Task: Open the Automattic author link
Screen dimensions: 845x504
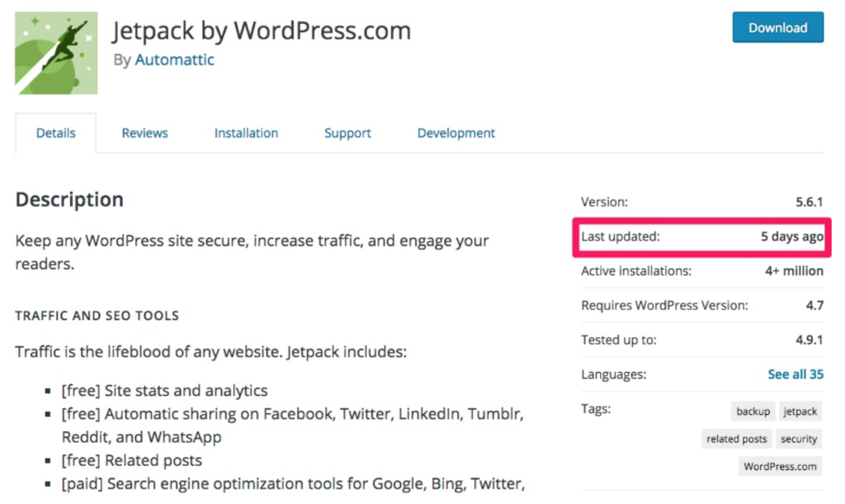Action: coord(174,60)
